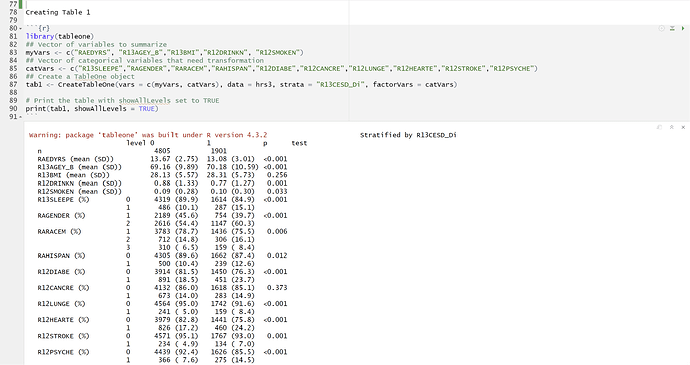
Task: Click 'R12CANCRE (%)' row label
Action: pyautogui.click(x=63, y=288)
